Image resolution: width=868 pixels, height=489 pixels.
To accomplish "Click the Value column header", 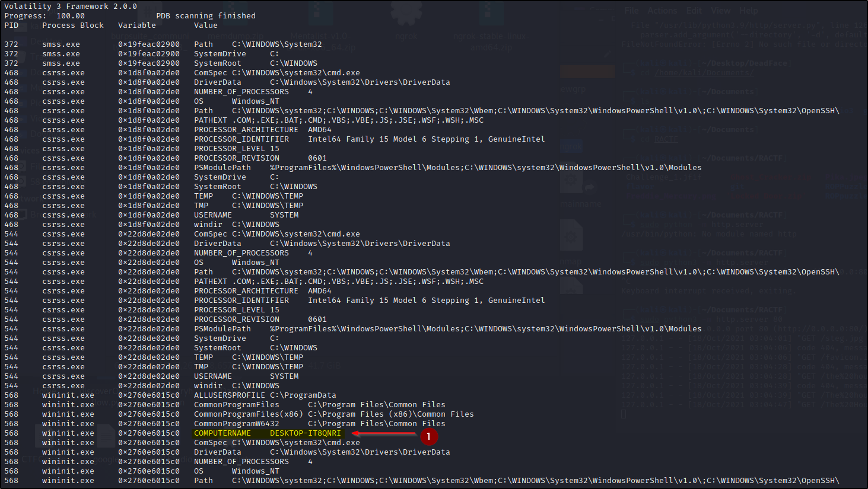I will click(206, 25).
